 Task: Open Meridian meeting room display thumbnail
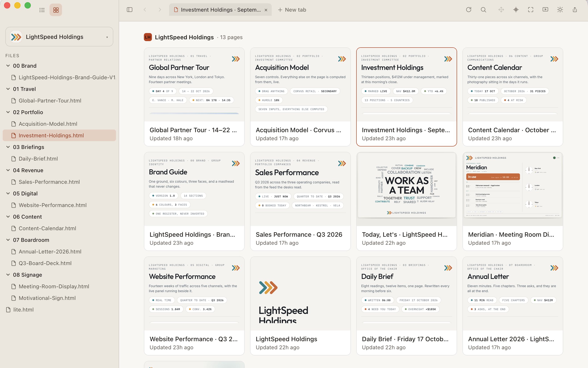[513, 189]
